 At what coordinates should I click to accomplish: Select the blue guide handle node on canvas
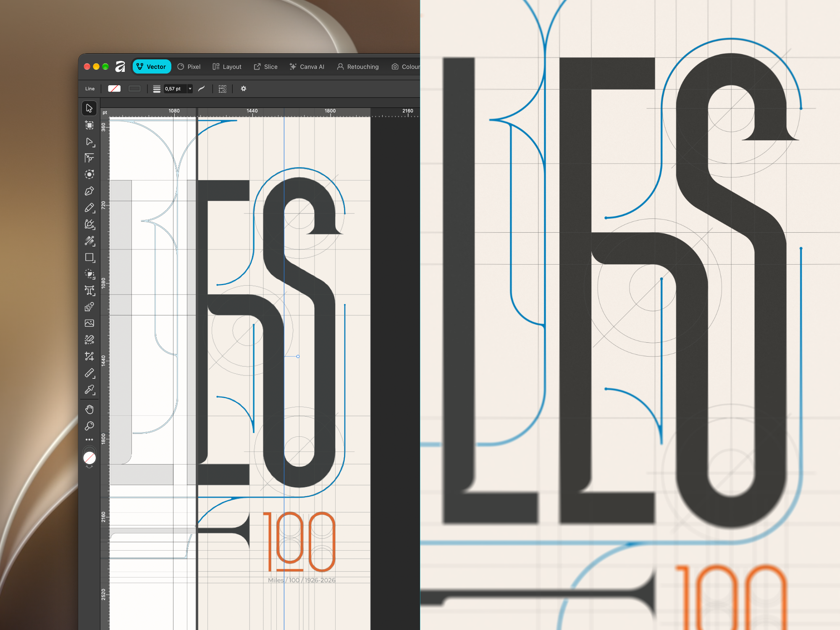[x=298, y=357]
